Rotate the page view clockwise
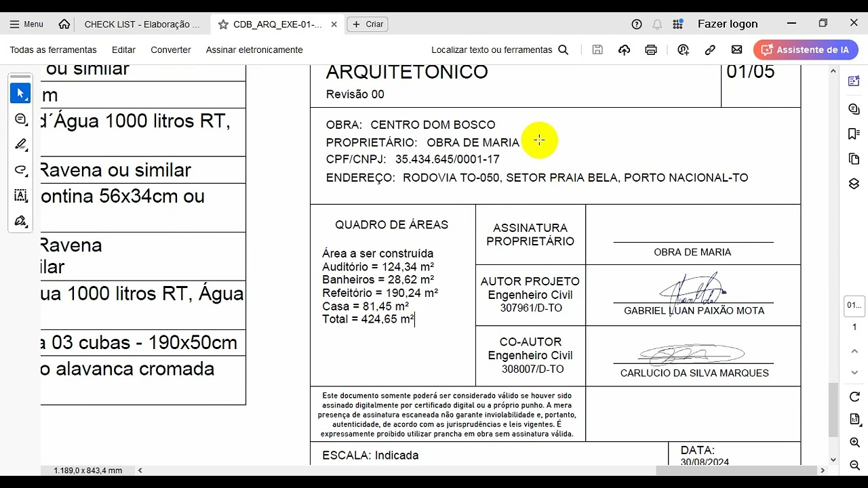The width and height of the screenshot is (868, 488). tap(854, 396)
